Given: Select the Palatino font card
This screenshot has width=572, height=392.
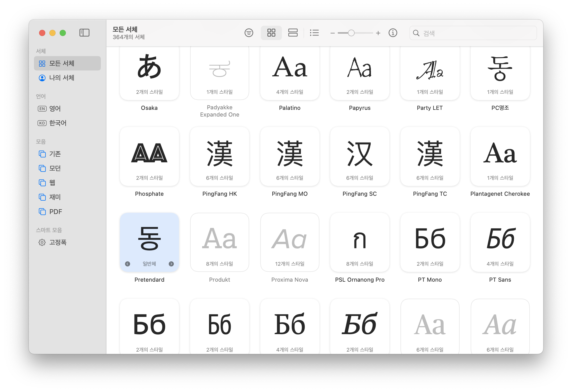Looking at the screenshot, I should tap(290, 73).
